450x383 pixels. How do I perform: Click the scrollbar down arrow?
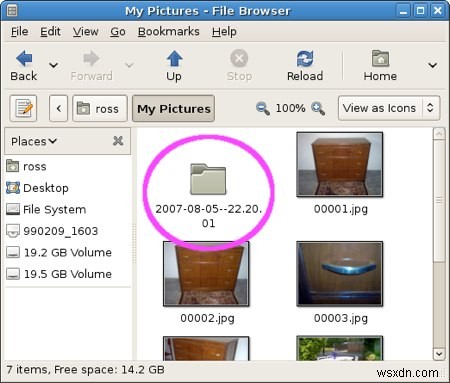[439, 354]
